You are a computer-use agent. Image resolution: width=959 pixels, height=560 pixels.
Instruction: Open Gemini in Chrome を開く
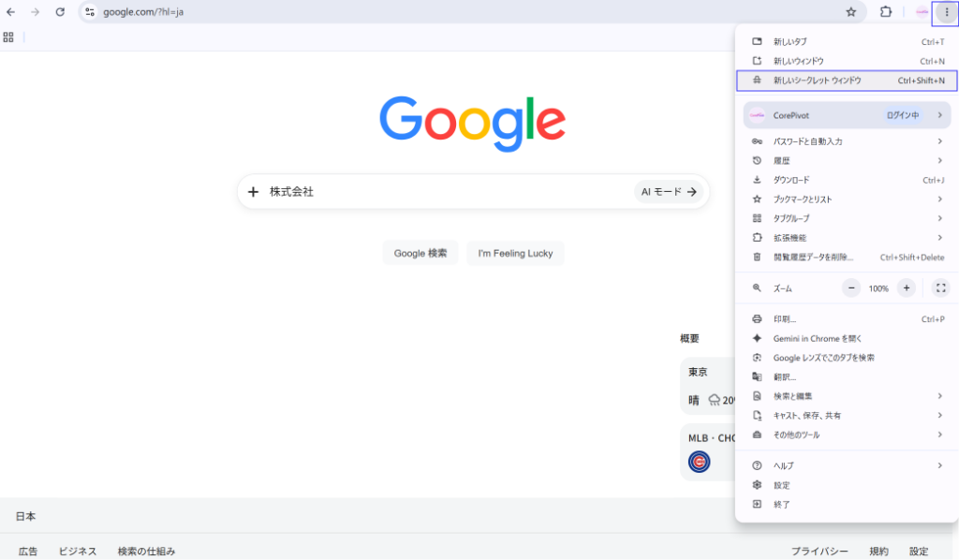click(847, 338)
